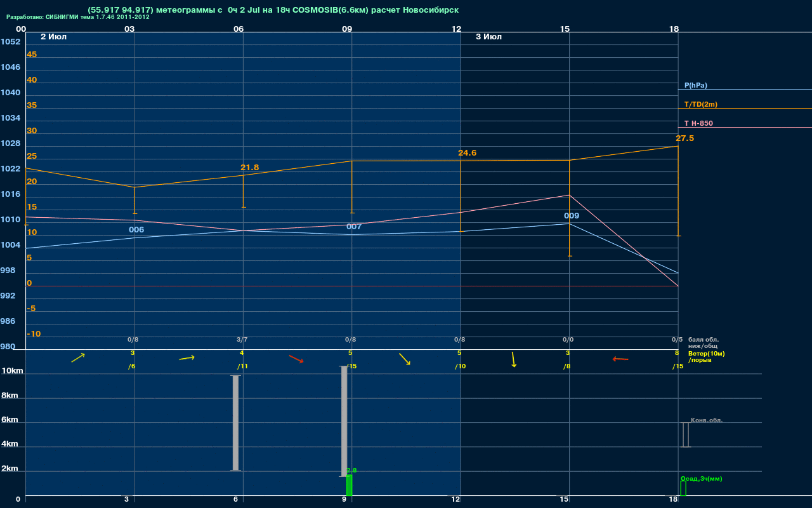Click the top time marker 00

coord(21,29)
